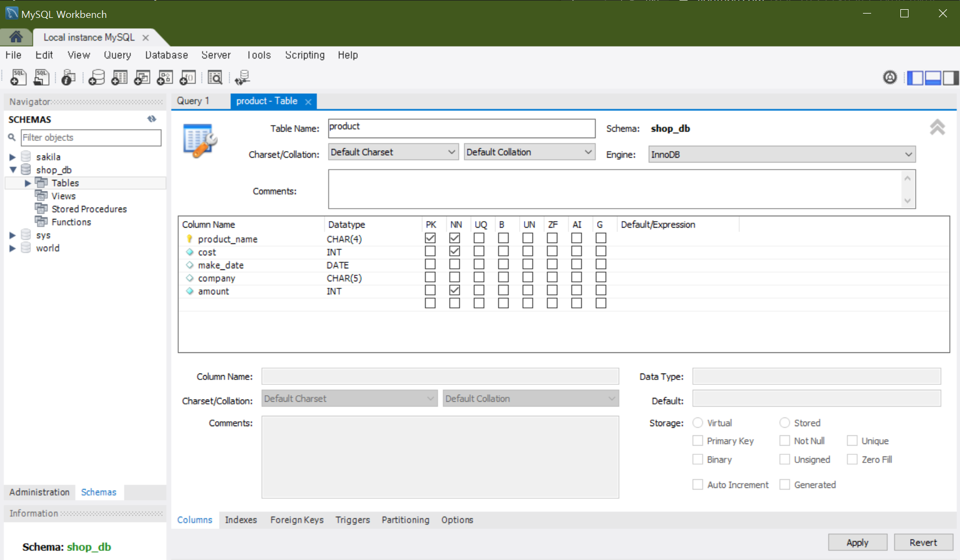The image size is (960, 560).
Task: Open the table Default Collation dropdown
Action: (x=530, y=152)
